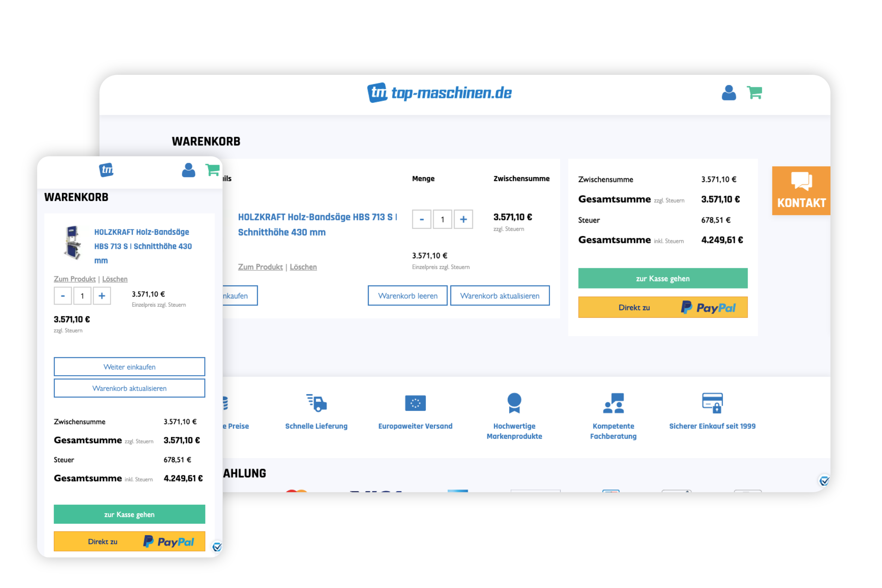Click the desktop quantity input field
Viewport: 882px width, 588px height.
click(442, 219)
